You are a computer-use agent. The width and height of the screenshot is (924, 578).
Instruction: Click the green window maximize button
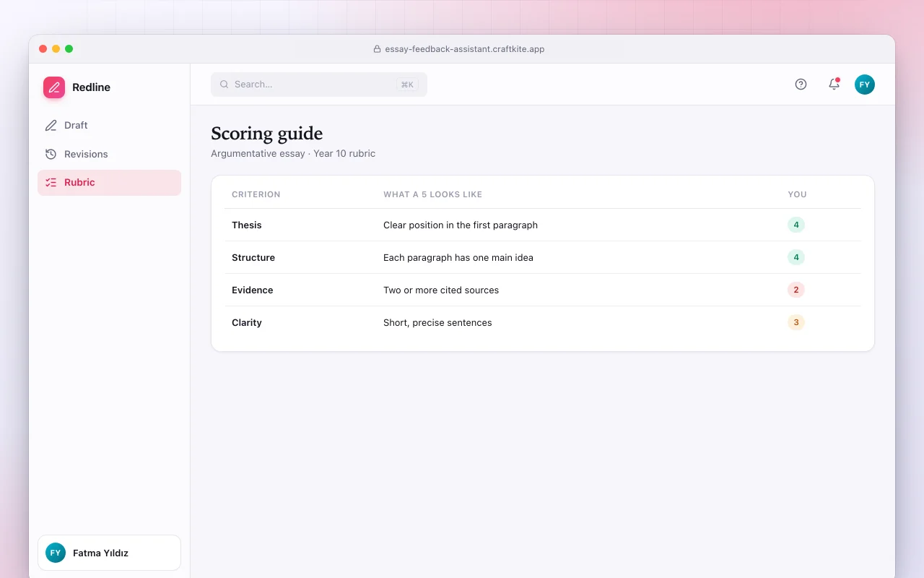[x=69, y=49]
